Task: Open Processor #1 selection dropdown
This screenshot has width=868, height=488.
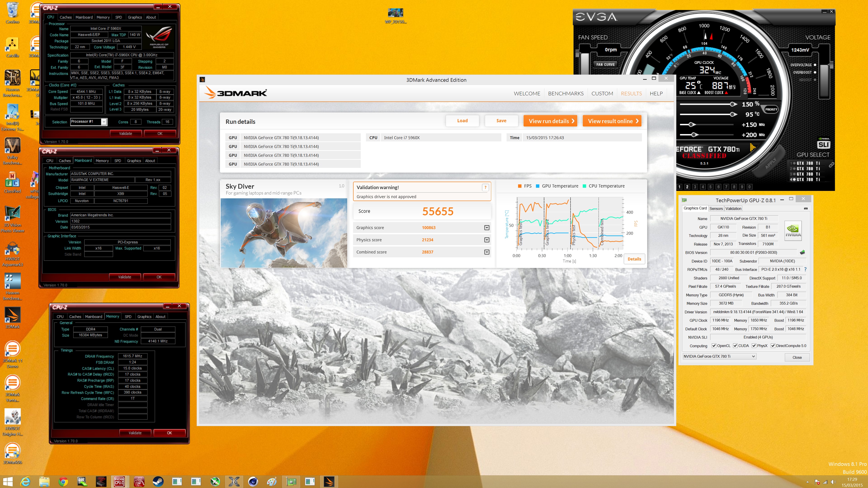Action: pyautogui.click(x=104, y=122)
